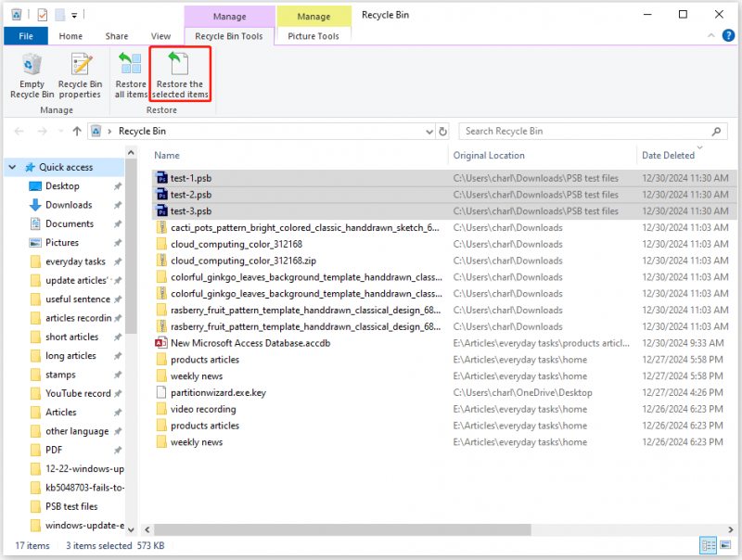Select weekly news deleted 12/26/2024
Viewport: 742px width, 560px height.
197,442
